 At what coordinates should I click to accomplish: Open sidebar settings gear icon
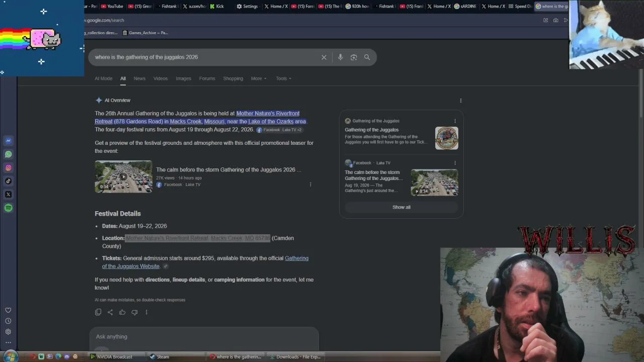tap(8, 332)
